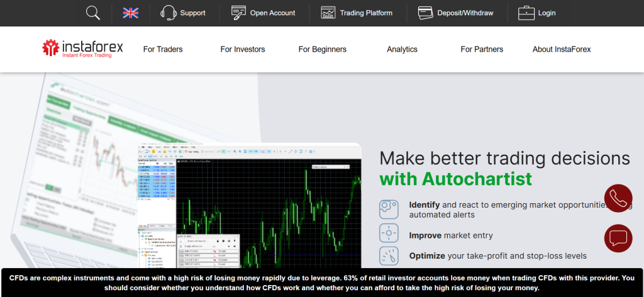Click the CFD risk warning banner text
The height and width of the screenshot is (297, 644).
click(322, 283)
